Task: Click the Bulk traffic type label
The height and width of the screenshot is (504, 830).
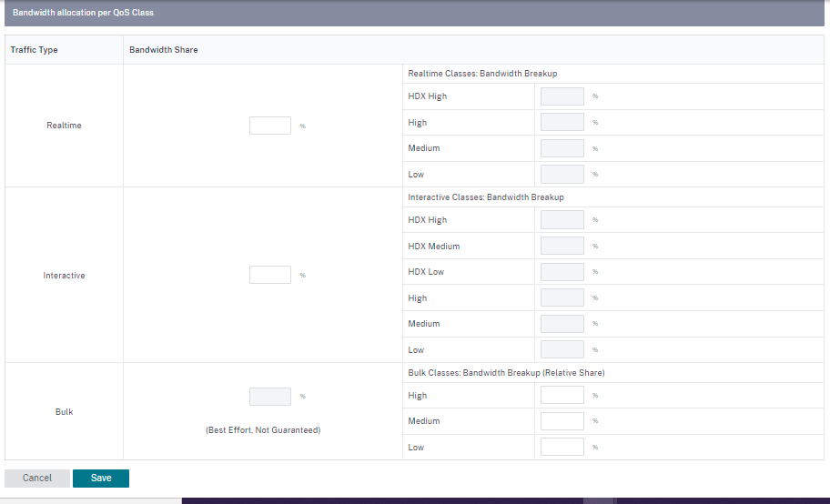Action: click(x=64, y=412)
